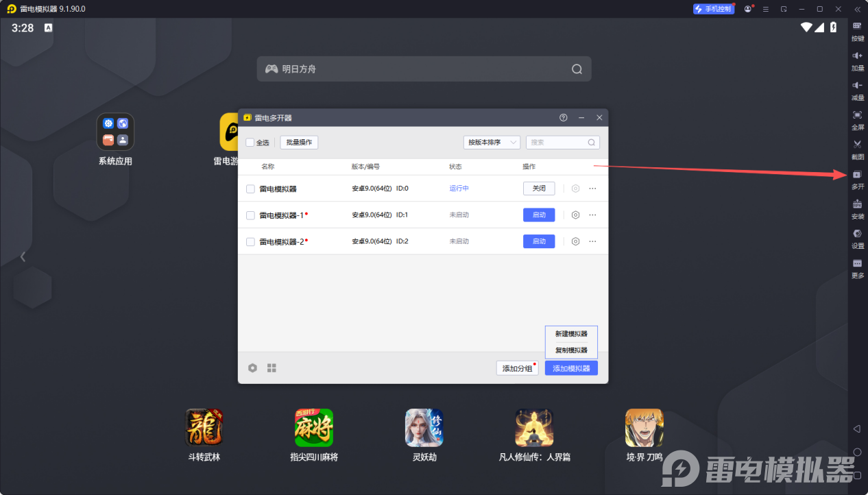Click the 添加分组 button
This screenshot has height=495, width=868.
[x=517, y=368]
